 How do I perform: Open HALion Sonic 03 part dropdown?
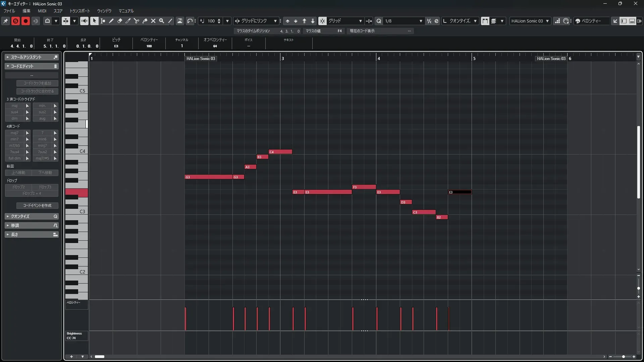coord(547,21)
